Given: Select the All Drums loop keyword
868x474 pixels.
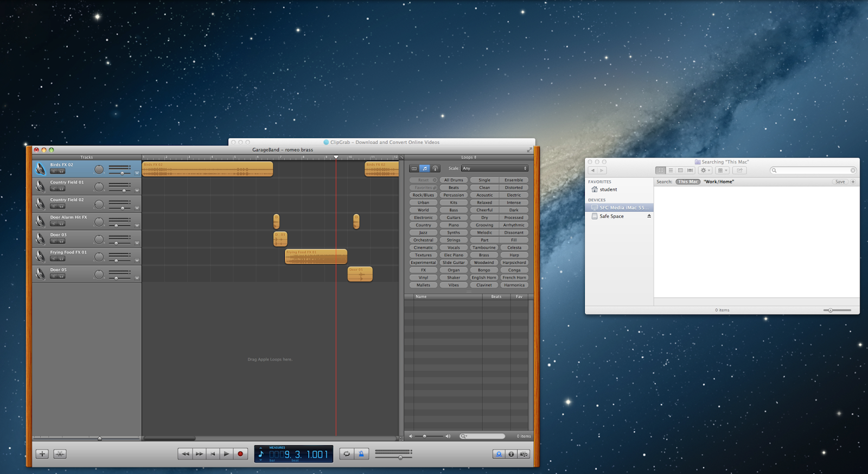Looking at the screenshot, I should (x=454, y=180).
